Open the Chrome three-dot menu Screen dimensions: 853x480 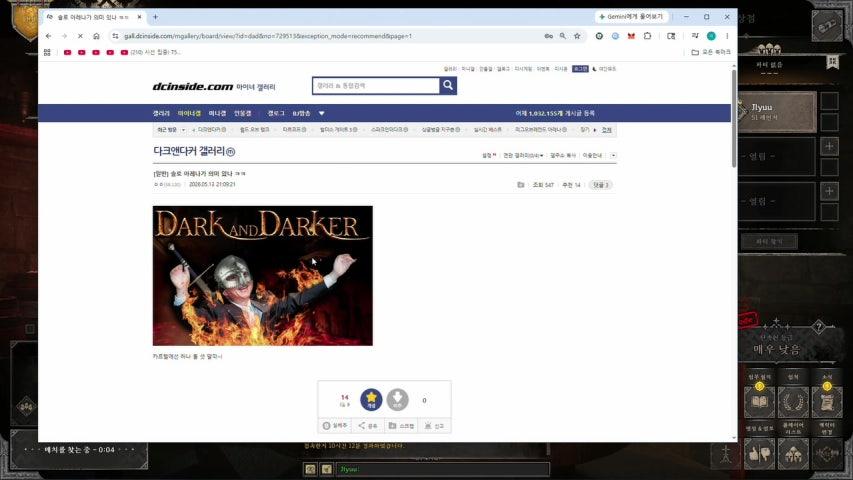click(727, 36)
